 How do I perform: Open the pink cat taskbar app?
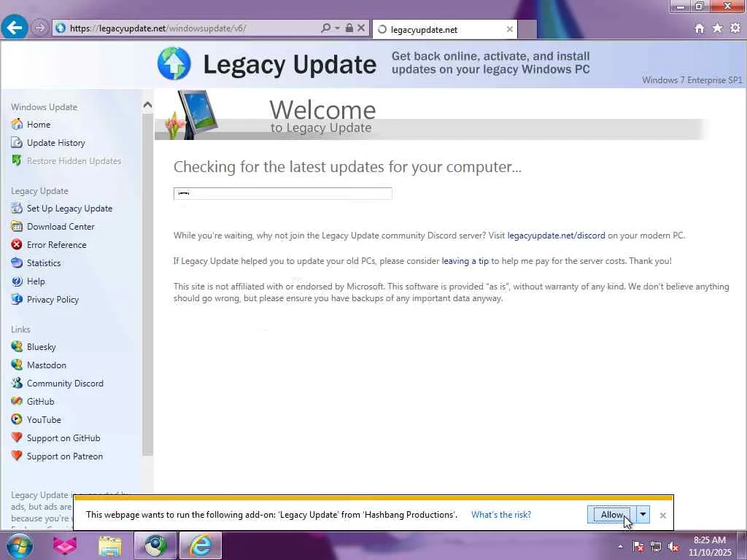65,545
